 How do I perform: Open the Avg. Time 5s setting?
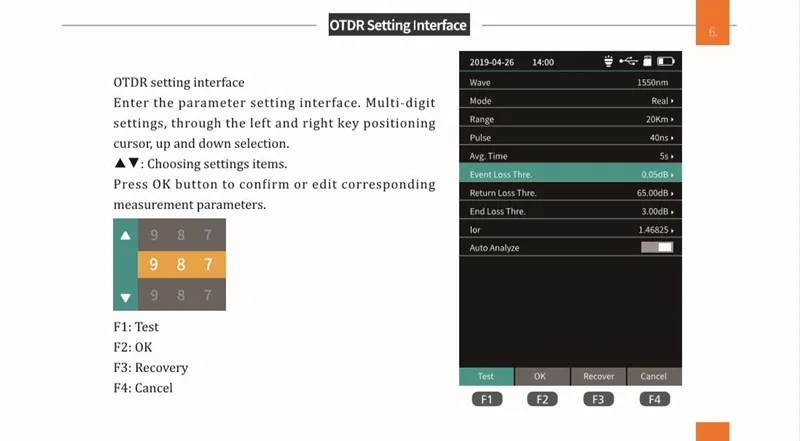coord(570,156)
